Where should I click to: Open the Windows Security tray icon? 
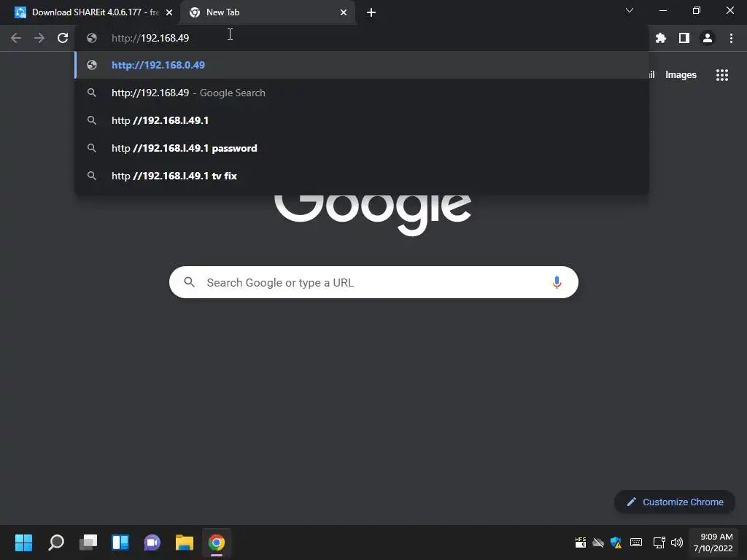click(x=616, y=542)
